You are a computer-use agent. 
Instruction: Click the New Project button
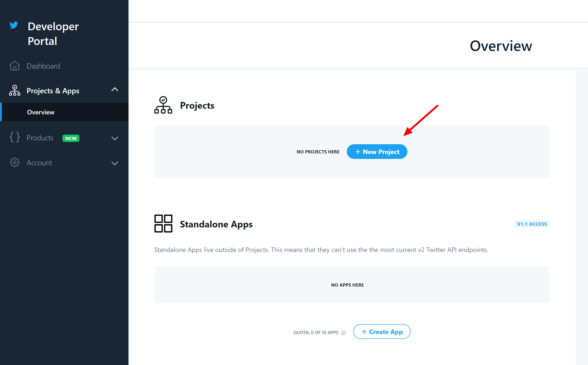pos(377,152)
